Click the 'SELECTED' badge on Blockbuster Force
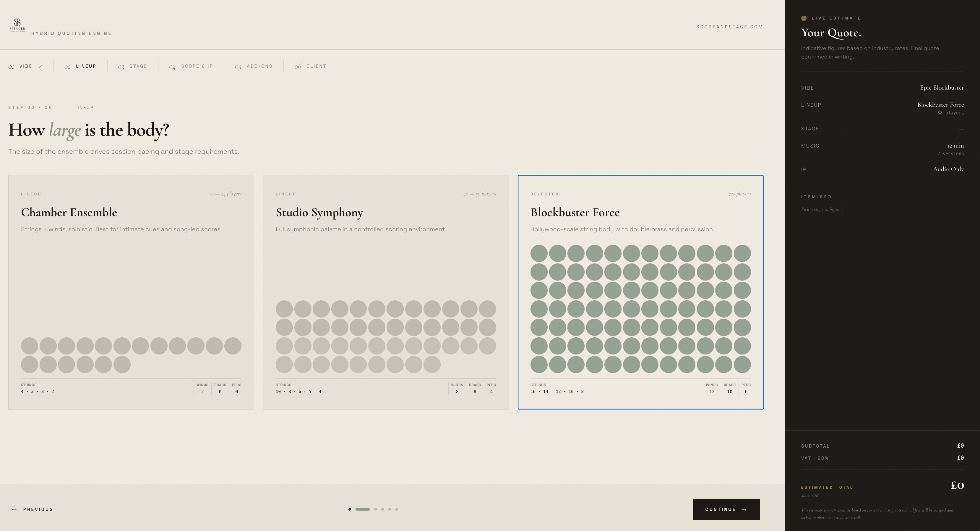 coord(545,194)
